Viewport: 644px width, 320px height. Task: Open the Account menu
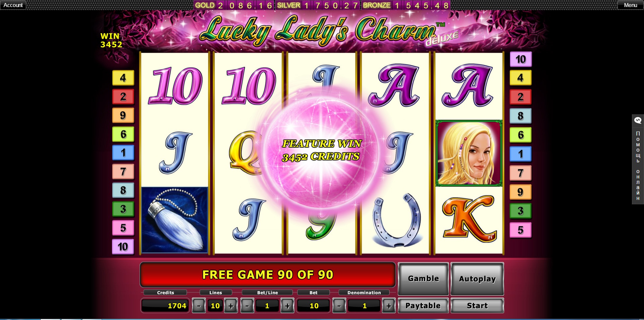click(13, 5)
